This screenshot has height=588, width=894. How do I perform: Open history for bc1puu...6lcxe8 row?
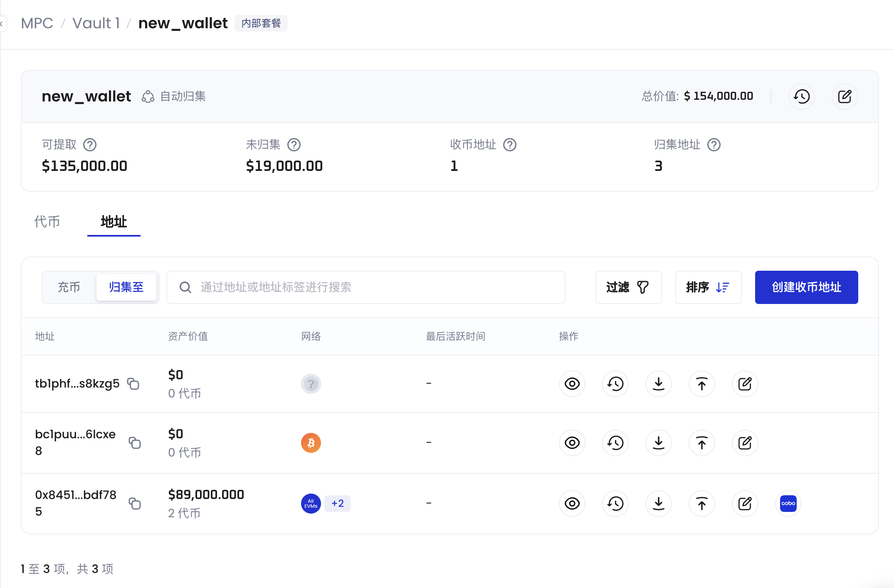[615, 442]
